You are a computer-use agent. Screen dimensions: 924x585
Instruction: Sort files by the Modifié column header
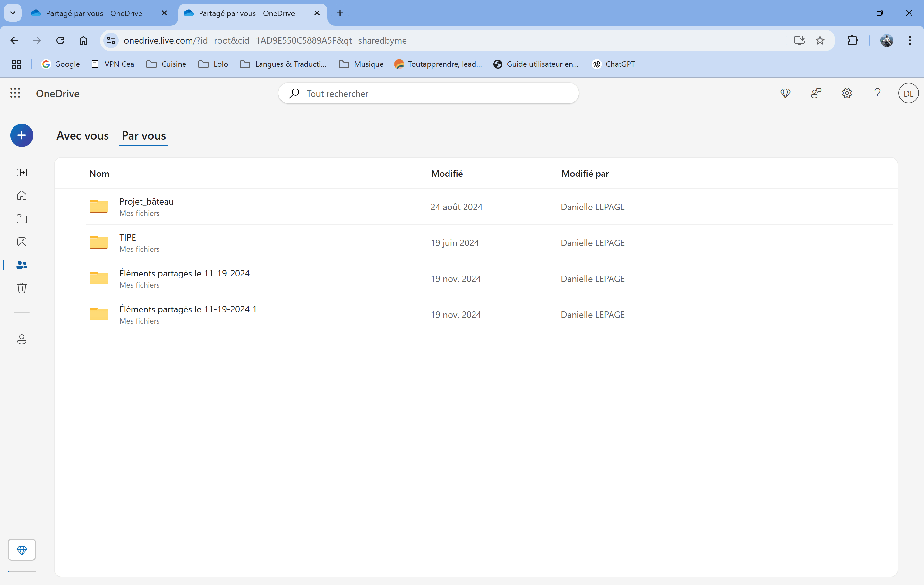click(447, 174)
